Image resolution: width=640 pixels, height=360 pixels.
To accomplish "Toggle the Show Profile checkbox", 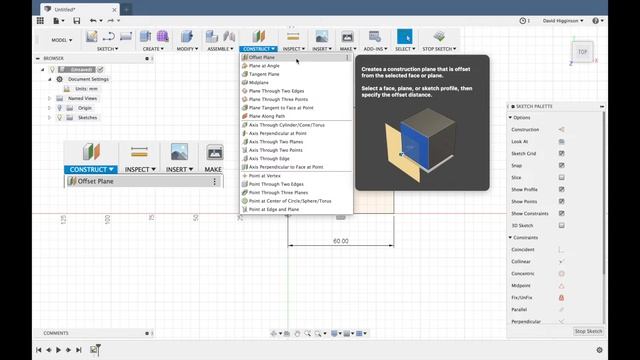I will coord(561,189).
